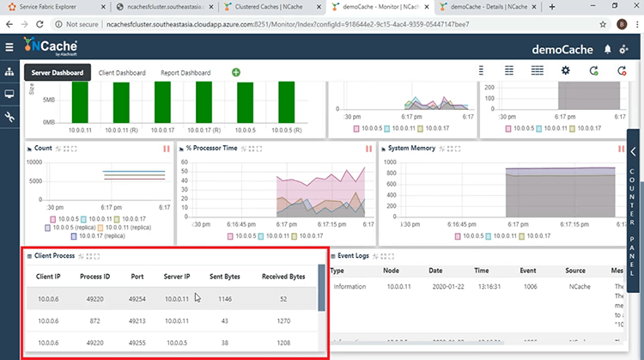
Task: Pause the Count chart
Action: [167, 149]
